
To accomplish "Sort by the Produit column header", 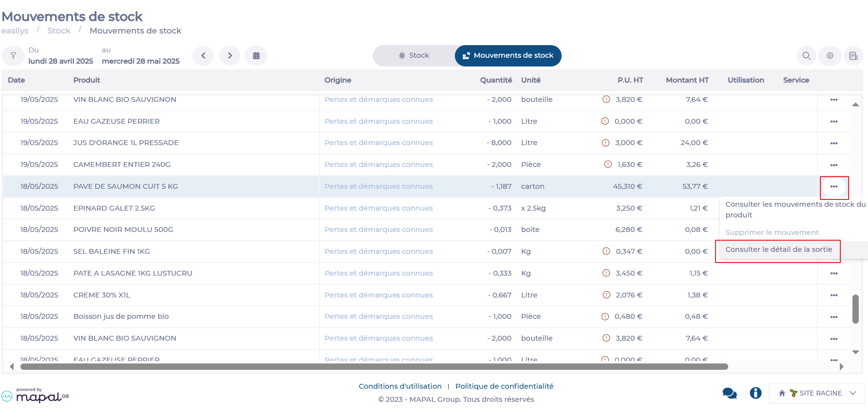I will 86,80.
